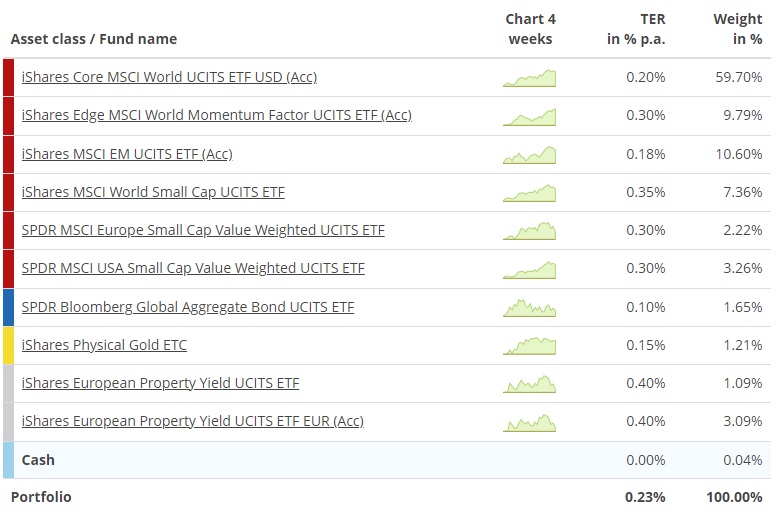Open SPDR MSCI USA Small Cap Value Weighted link
Image resolution: width=782 pixels, height=521 pixels.
[193, 268]
